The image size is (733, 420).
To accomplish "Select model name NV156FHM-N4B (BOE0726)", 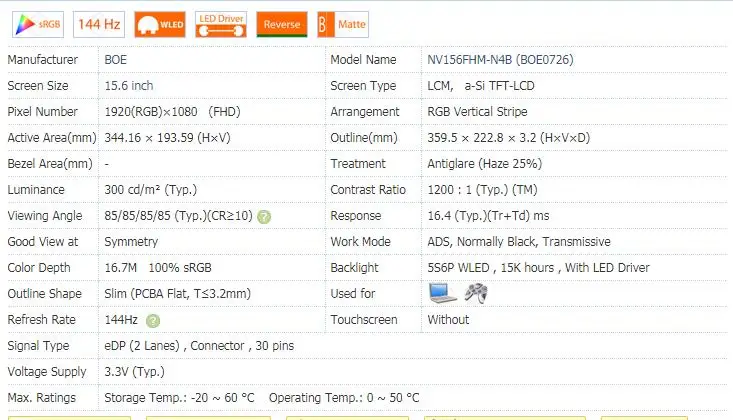I will click(500, 60).
